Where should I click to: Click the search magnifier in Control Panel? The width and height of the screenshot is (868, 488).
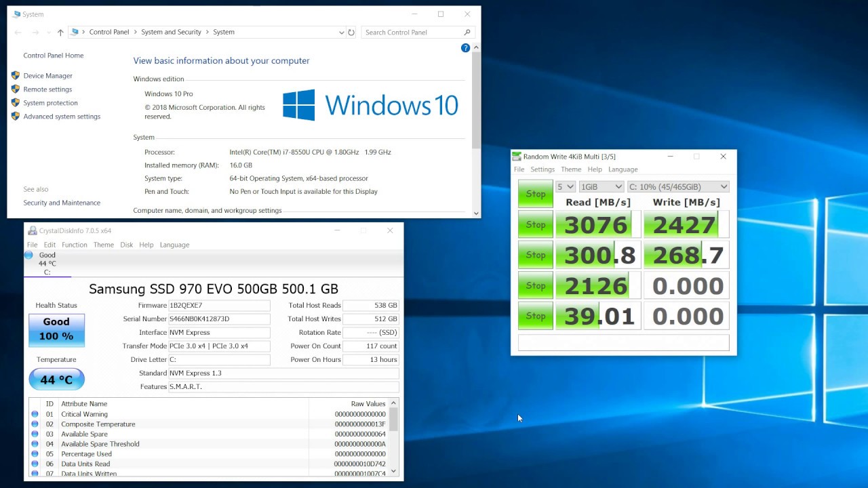pyautogui.click(x=467, y=32)
